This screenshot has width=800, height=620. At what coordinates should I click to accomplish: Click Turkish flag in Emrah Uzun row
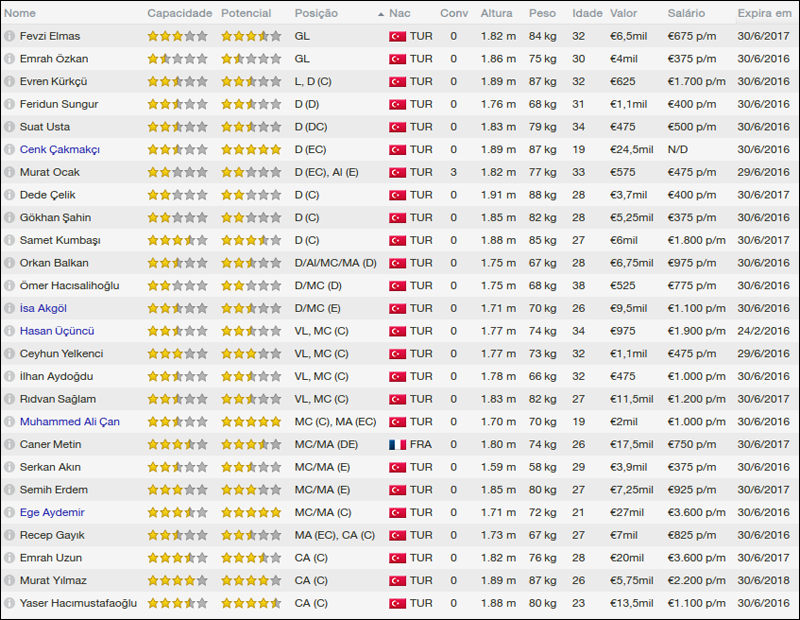(x=397, y=557)
